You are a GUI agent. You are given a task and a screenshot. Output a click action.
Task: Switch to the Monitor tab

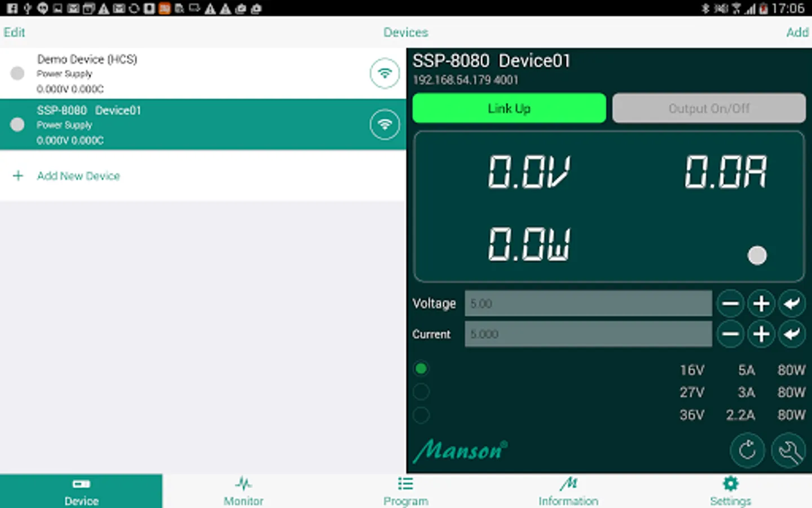click(244, 491)
